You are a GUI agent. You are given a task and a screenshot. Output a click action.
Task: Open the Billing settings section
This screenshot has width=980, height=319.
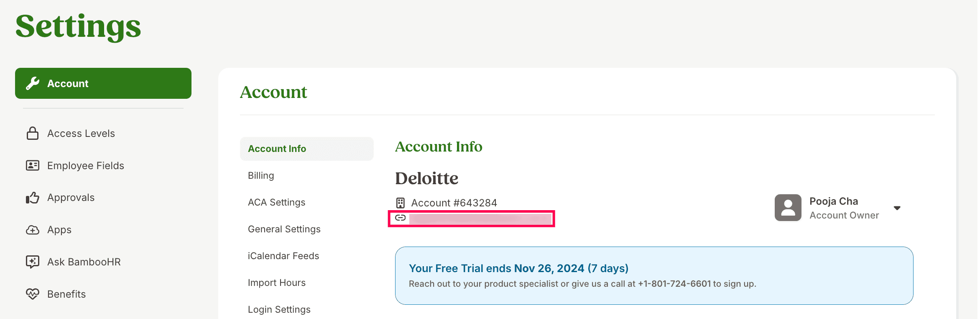pos(261,175)
